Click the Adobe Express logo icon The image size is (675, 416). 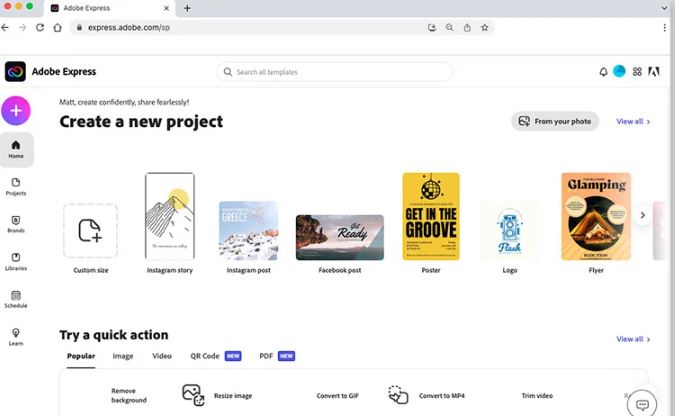tap(15, 71)
